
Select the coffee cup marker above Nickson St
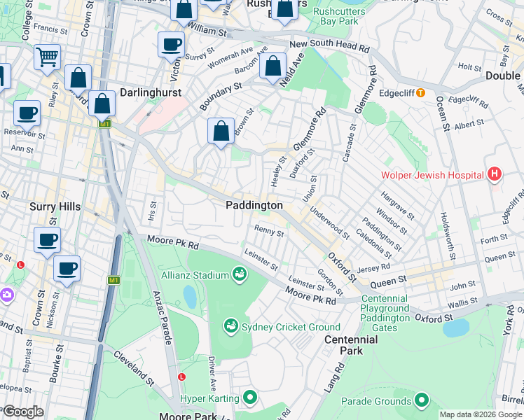coord(67,269)
